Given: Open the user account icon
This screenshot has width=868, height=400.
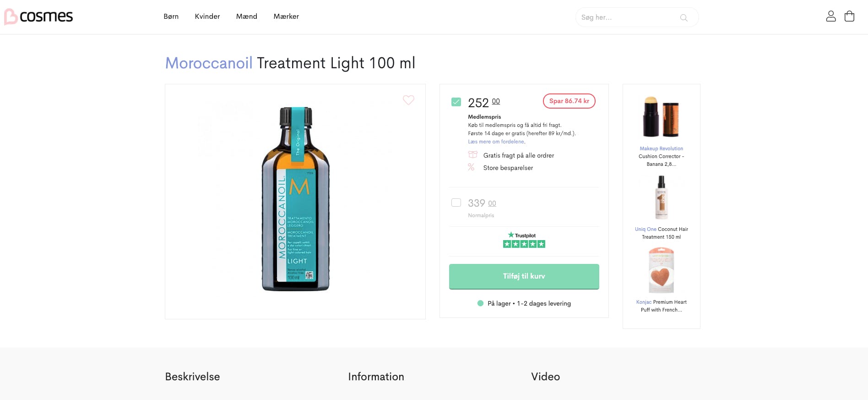Looking at the screenshot, I should pos(830,16).
